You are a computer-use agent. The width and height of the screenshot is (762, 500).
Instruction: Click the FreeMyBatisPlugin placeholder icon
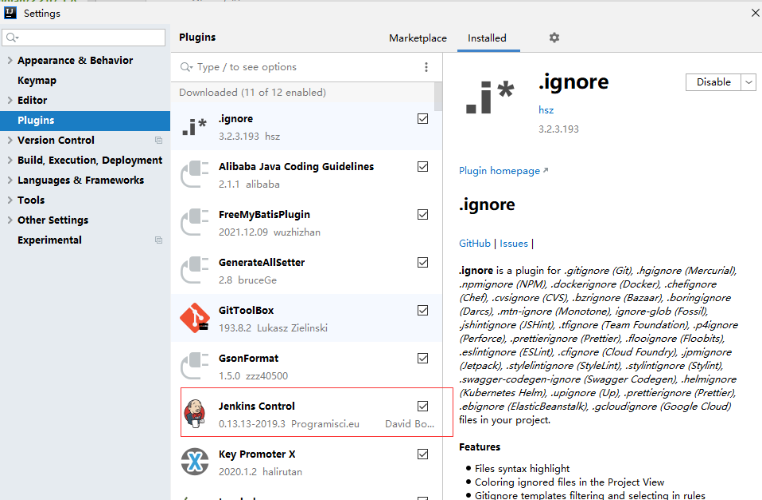click(194, 222)
